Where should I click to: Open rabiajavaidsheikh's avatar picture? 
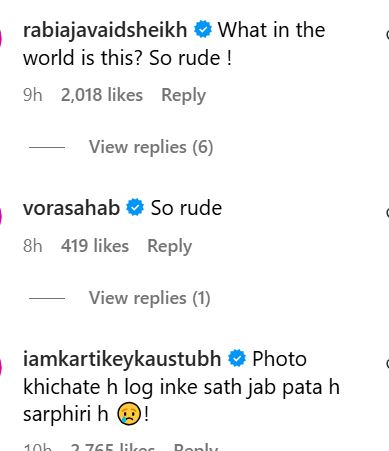click(x=1, y=38)
